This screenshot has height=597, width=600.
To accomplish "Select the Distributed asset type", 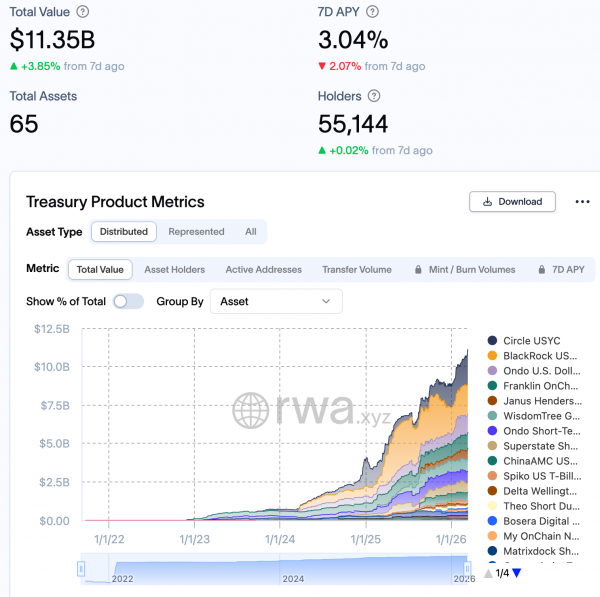I will point(124,231).
